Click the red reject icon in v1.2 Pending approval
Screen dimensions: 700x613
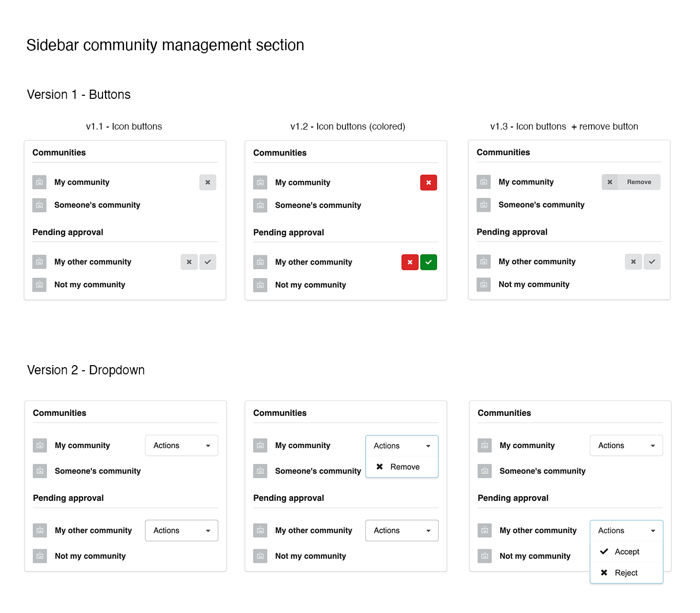[x=410, y=262]
